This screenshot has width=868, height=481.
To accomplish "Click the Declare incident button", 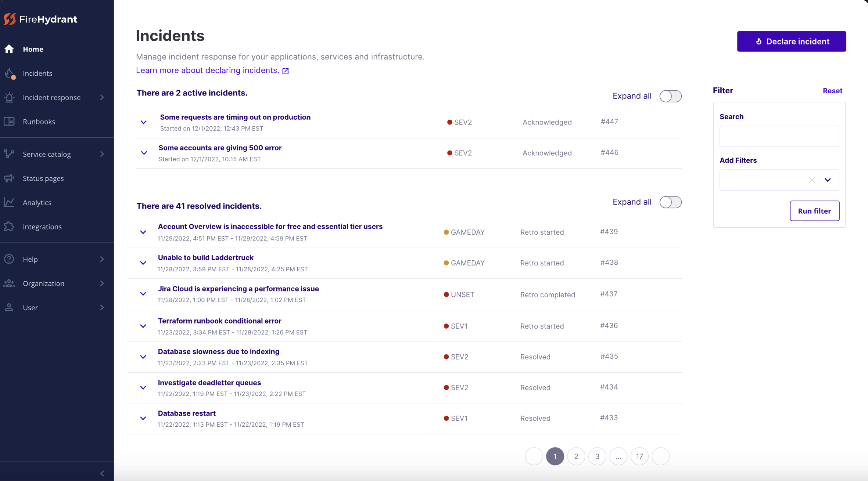I will tap(792, 41).
